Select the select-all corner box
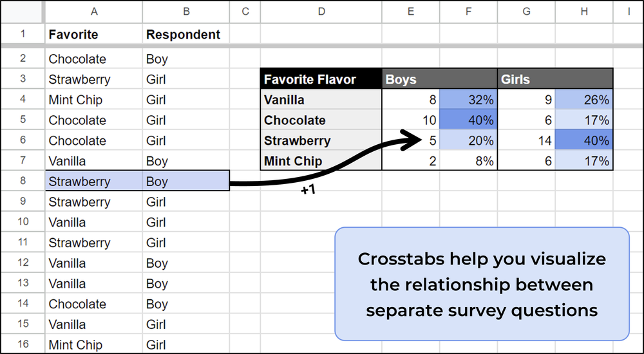 pos(23,12)
